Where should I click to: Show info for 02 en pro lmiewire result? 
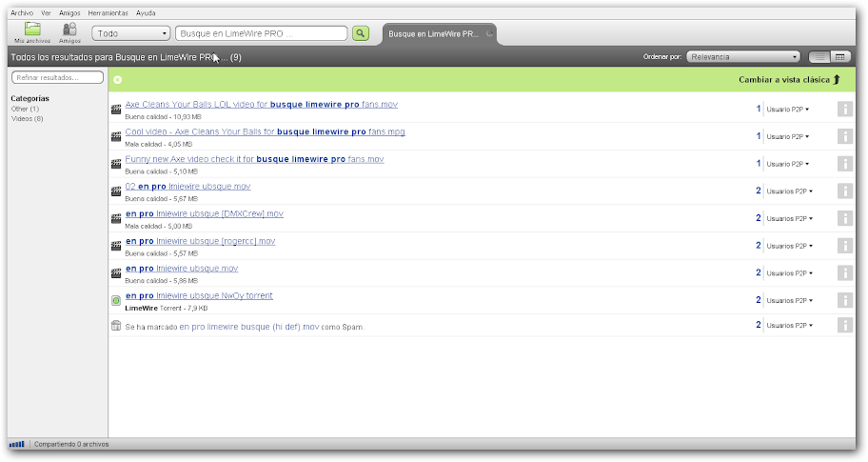845,191
